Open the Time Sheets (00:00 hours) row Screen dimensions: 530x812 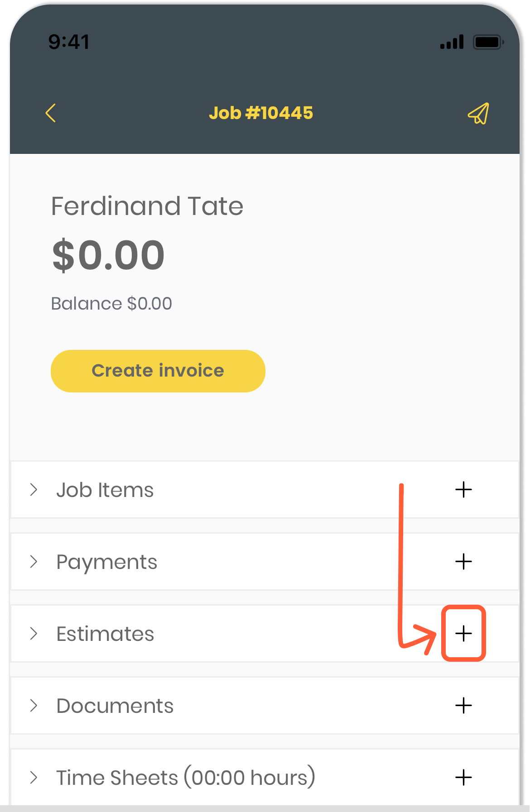coord(265,777)
